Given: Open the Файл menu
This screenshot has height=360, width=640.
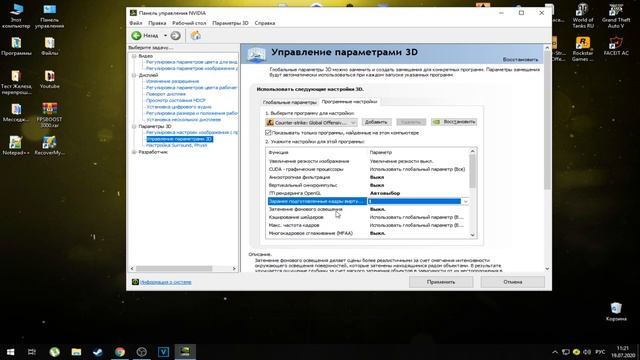Looking at the screenshot, I should [136, 23].
